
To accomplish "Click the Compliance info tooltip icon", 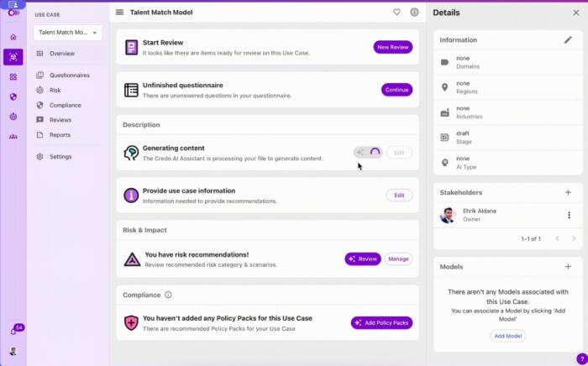I will click(x=168, y=295).
